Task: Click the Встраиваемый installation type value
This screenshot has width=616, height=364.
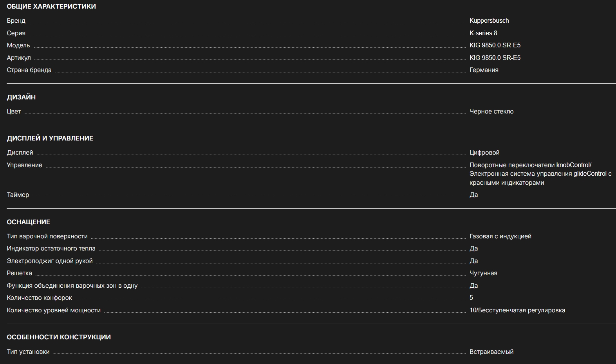Action: click(x=491, y=352)
